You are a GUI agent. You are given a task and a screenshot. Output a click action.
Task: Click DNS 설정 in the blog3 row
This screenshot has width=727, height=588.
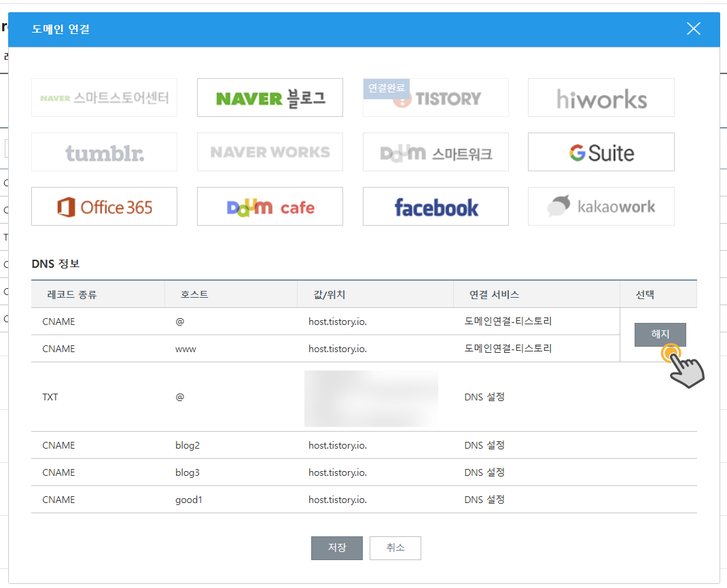pos(484,472)
